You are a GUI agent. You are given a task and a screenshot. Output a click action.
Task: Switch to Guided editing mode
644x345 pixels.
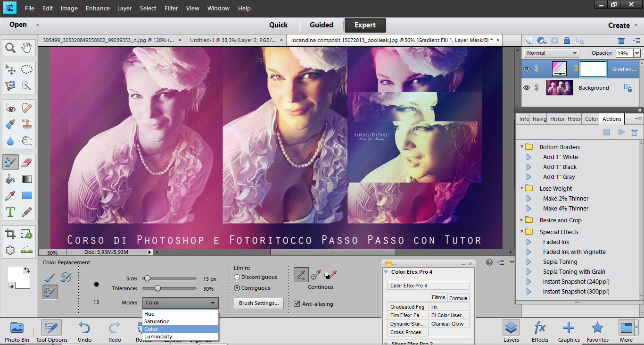(x=322, y=25)
